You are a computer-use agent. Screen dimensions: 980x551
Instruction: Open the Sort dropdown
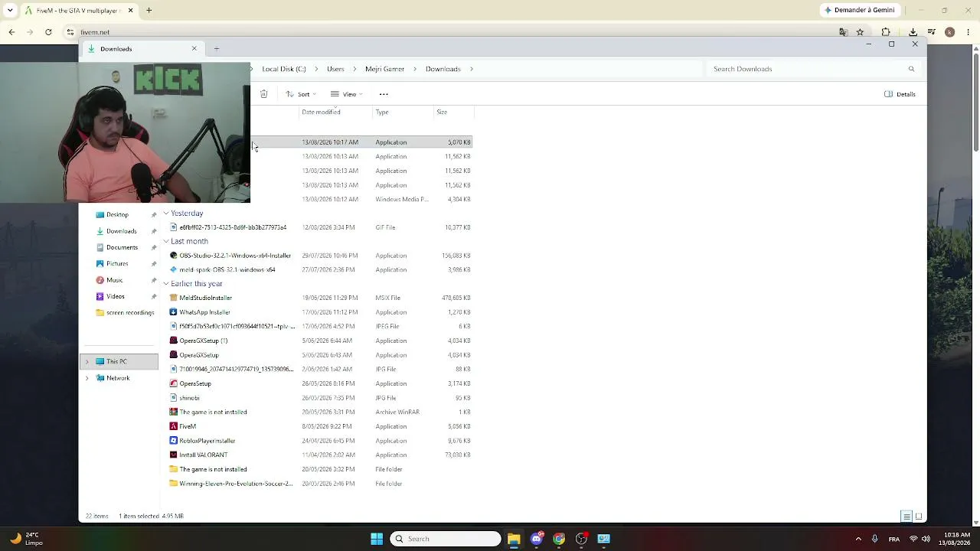(301, 94)
